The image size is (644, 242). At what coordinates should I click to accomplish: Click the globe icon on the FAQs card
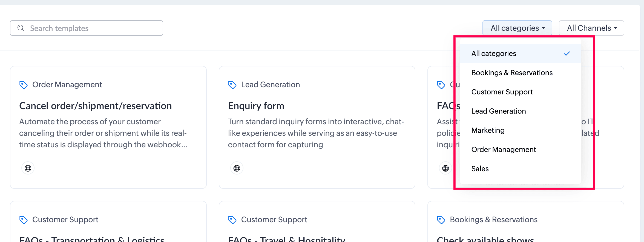(x=445, y=168)
